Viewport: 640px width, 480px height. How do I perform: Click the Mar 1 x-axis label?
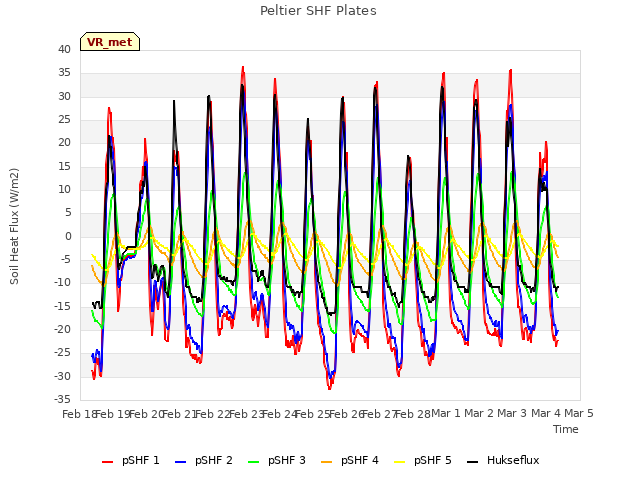pyautogui.click(x=446, y=413)
